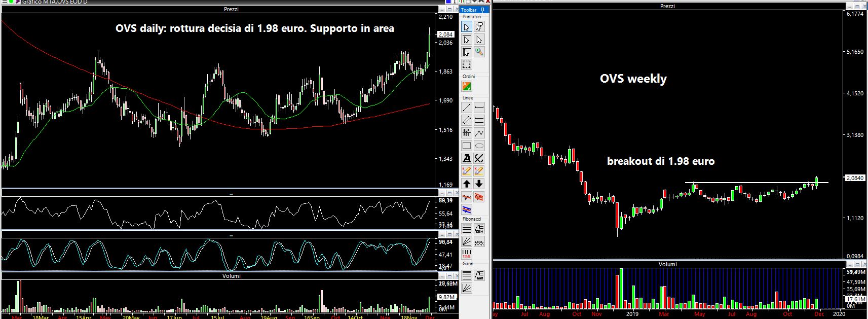
Task: Select the arrow pointer tool
Action: pyautogui.click(x=467, y=27)
